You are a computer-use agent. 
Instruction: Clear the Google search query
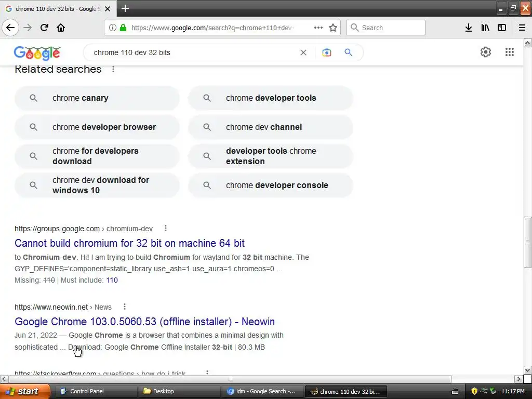(x=303, y=52)
